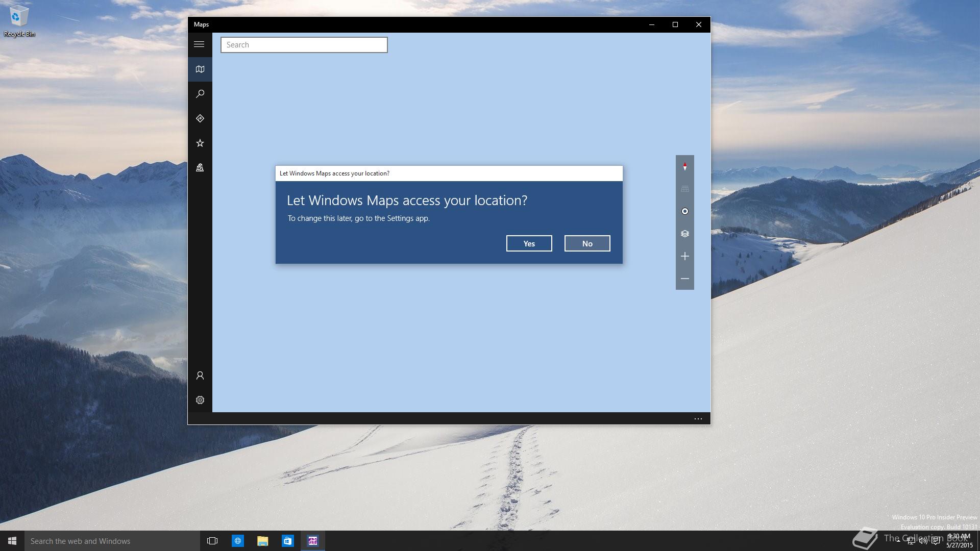The height and width of the screenshot is (551, 980).
Task: Zoom in with the plus button
Action: (x=685, y=256)
